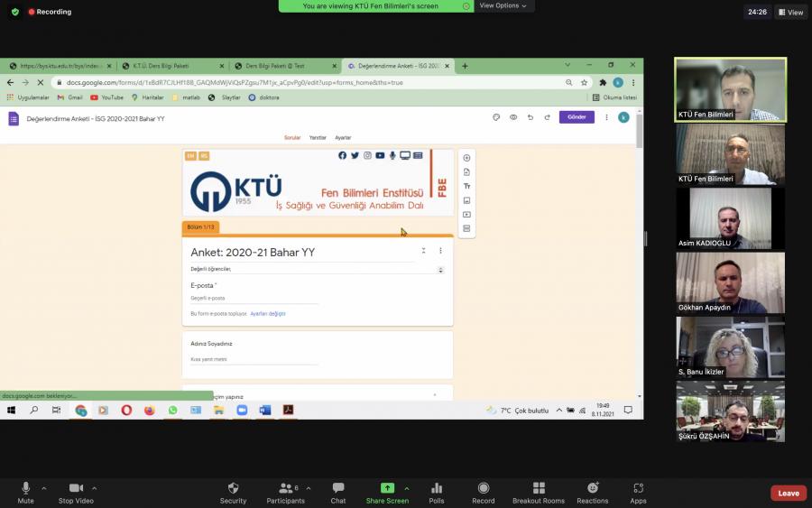Add image icon in form sidebar
The width and height of the screenshot is (812, 508).
[466, 200]
